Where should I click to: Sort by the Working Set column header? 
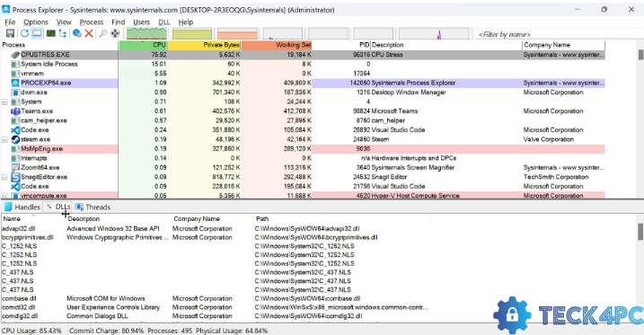pyautogui.click(x=277, y=45)
